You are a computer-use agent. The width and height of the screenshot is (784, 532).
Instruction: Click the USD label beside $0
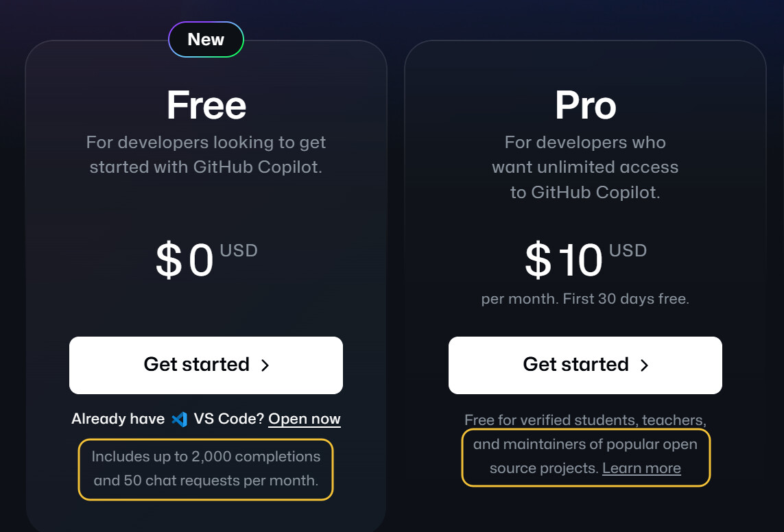[x=239, y=250]
